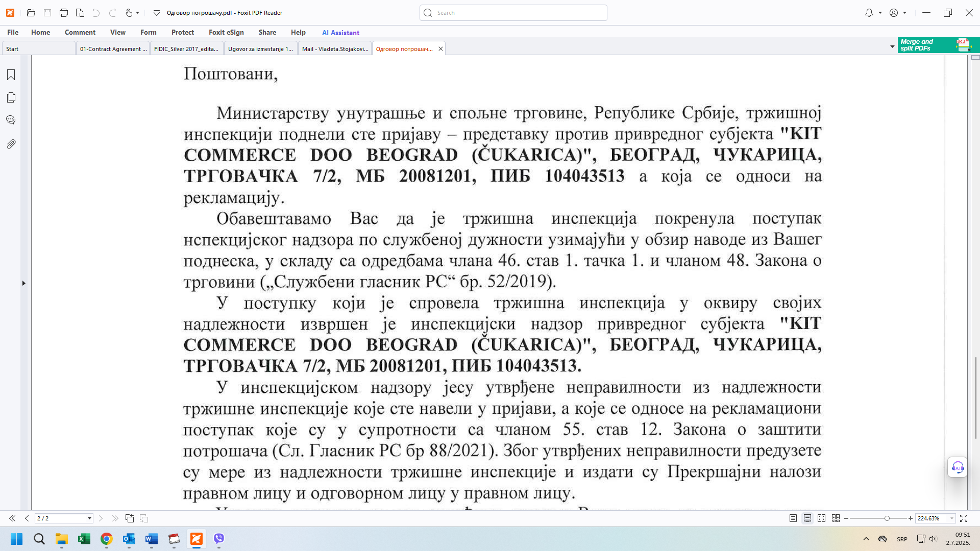Enable facing two-page view mode
The height and width of the screenshot is (551, 980).
pyautogui.click(x=821, y=518)
